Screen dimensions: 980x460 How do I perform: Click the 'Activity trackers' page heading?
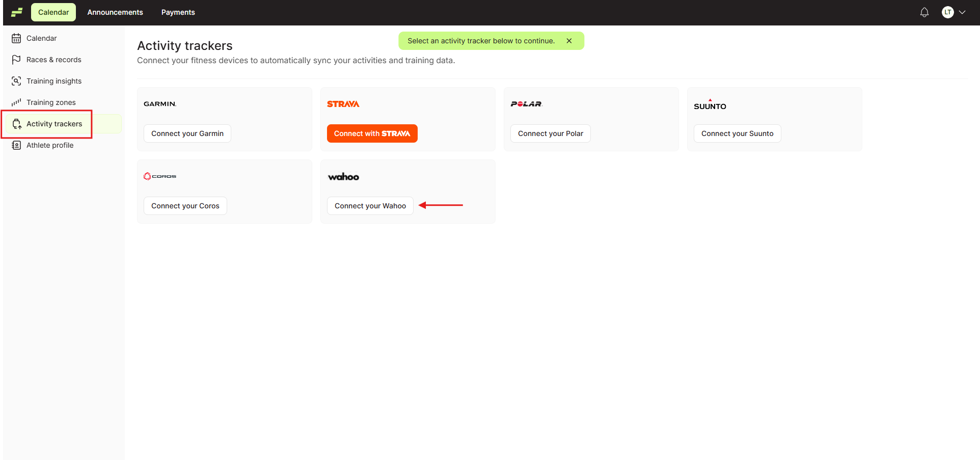pos(185,46)
